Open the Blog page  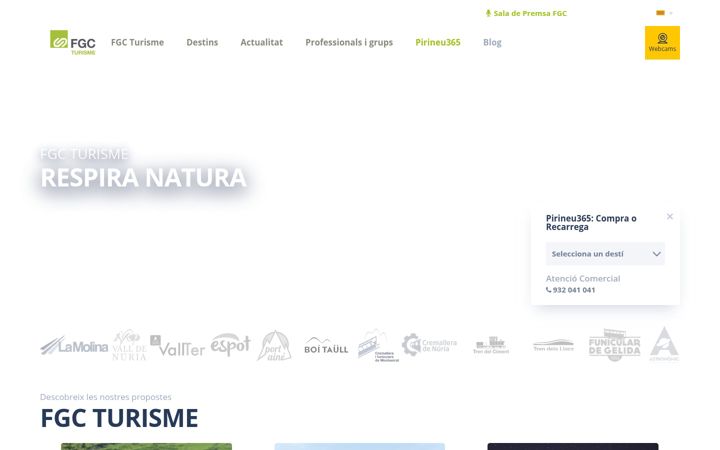(x=492, y=42)
